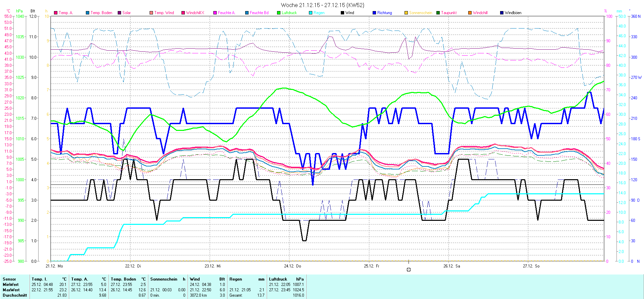
Task: Click the Temp. Wind legend color square
Action: tap(151, 13)
